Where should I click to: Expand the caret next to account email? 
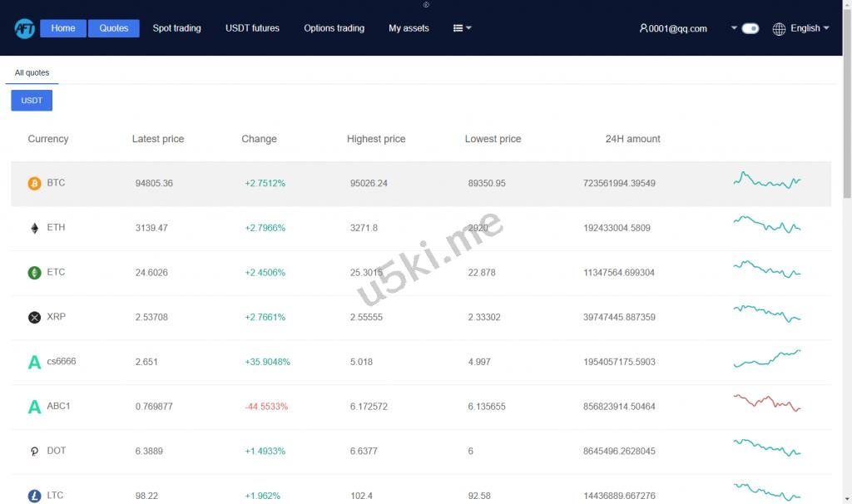(734, 28)
